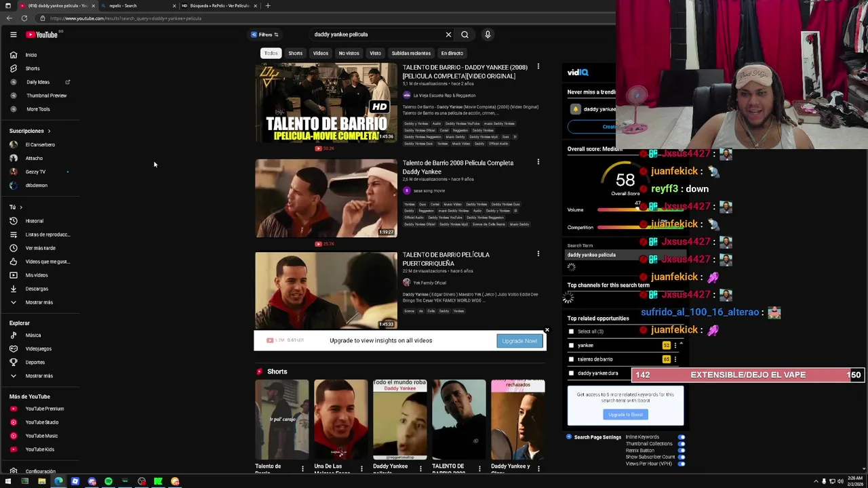Open YouTube Studio link

click(x=41, y=422)
